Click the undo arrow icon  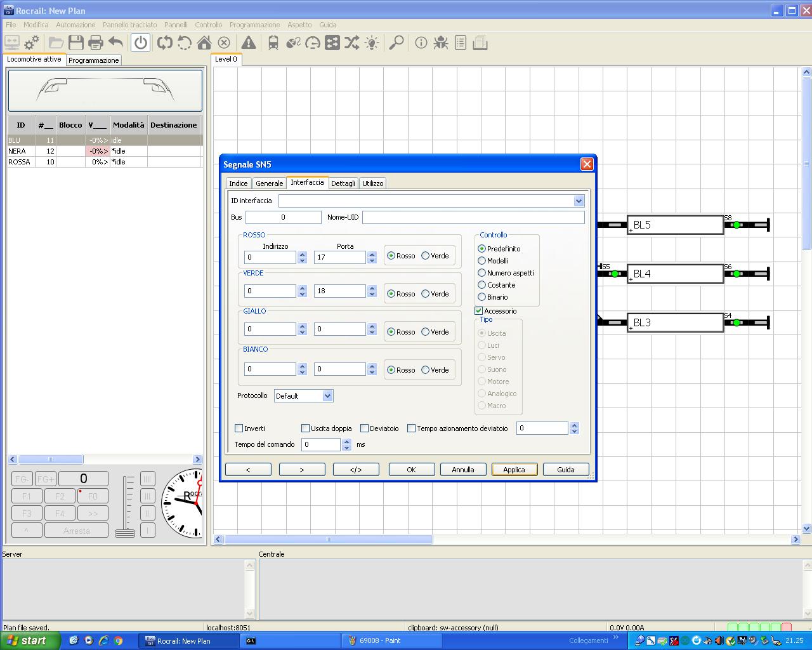115,43
